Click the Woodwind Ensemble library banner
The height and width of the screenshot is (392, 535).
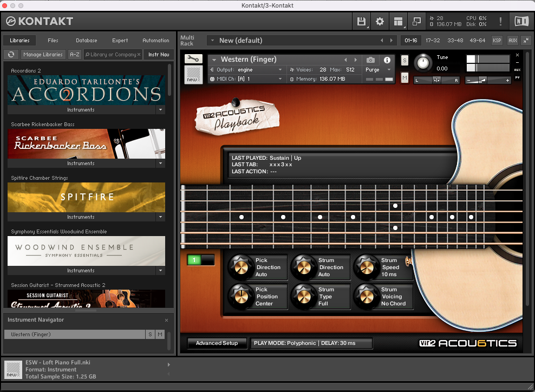pyautogui.click(x=86, y=251)
